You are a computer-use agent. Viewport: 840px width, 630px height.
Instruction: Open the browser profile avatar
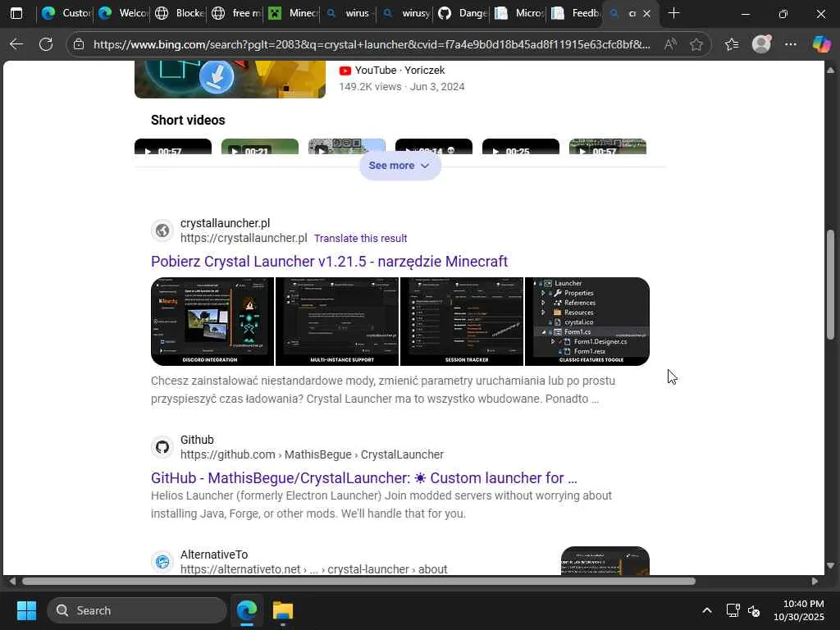761,44
